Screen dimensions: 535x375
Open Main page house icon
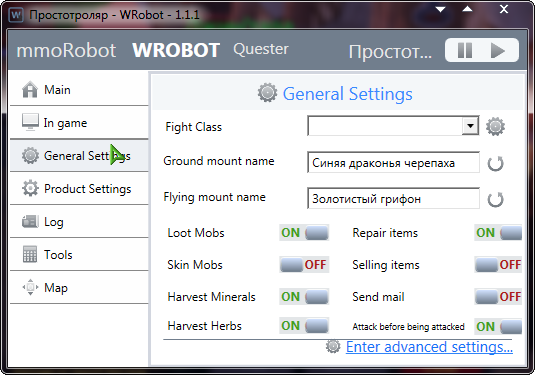click(30, 90)
